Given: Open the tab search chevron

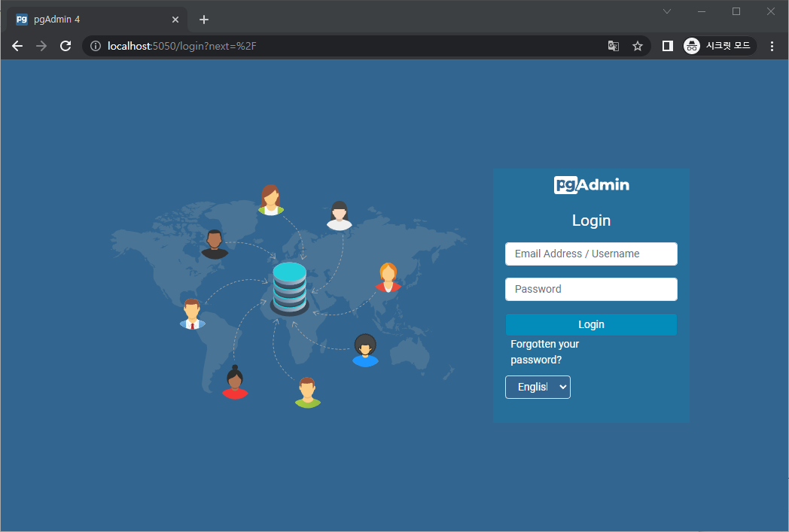Looking at the screenshot, I should click(x=667, y=11).
